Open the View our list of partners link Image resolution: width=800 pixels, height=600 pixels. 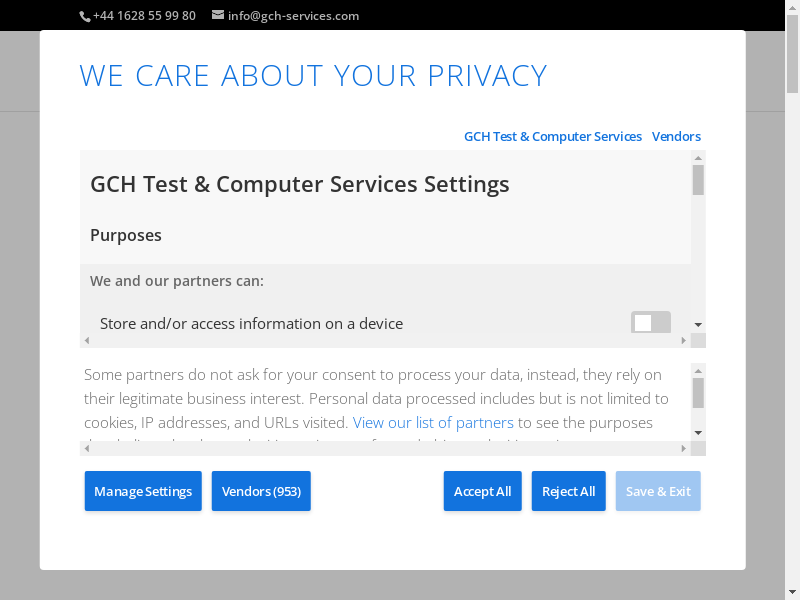(433, 422)
